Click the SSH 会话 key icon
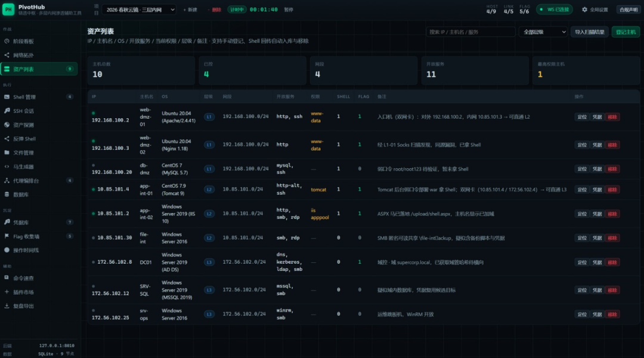This screenshot has height=358, width=644. coord(7,111)
